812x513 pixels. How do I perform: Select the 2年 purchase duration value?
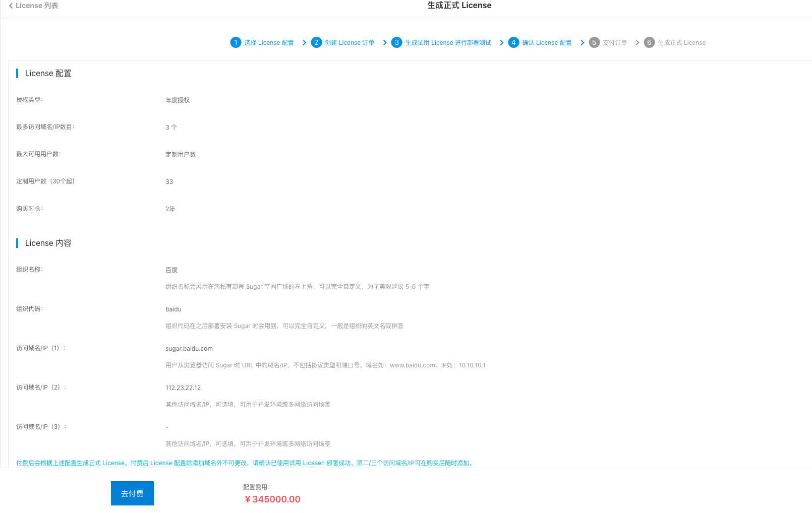tap(170, 209)
